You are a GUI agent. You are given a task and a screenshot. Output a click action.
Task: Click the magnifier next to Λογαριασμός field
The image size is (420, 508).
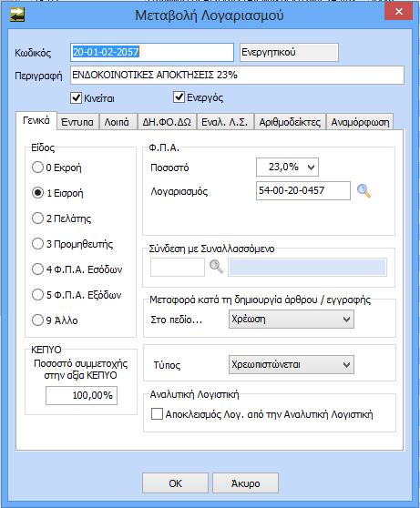coord(364,191)
